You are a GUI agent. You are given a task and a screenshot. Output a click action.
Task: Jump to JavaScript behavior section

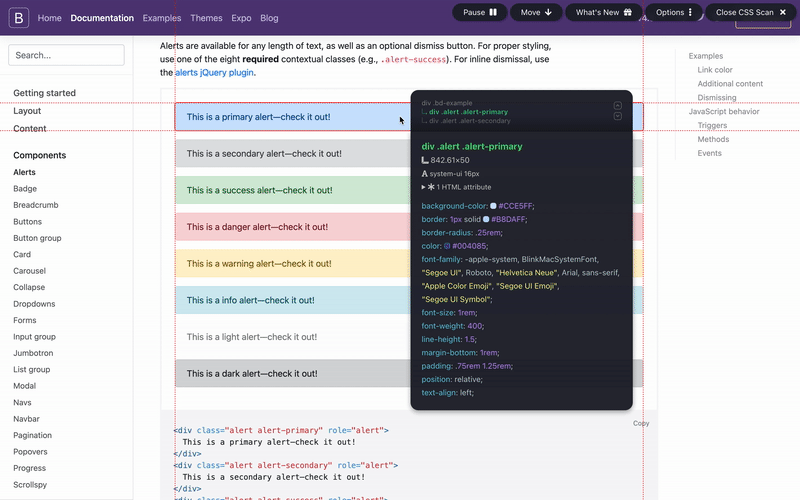[x=724, y=111]
